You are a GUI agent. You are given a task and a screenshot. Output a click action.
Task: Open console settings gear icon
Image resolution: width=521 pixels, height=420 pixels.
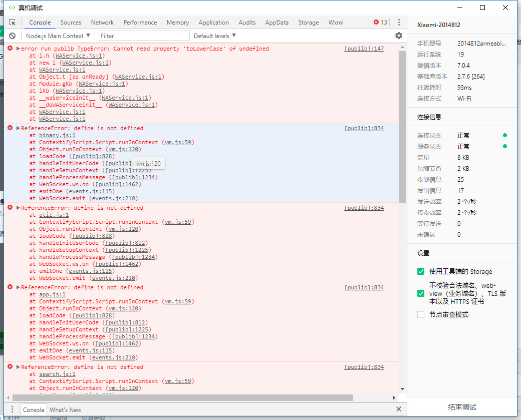(399, 36)
